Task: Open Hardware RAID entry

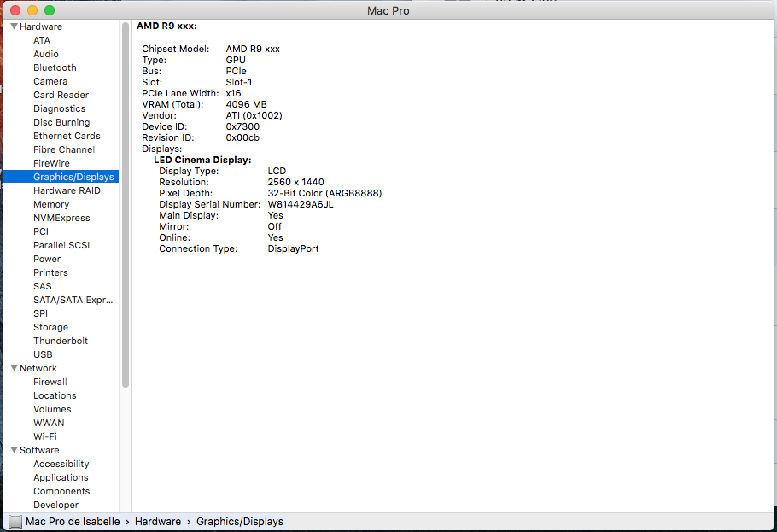Action: (67, 190)
